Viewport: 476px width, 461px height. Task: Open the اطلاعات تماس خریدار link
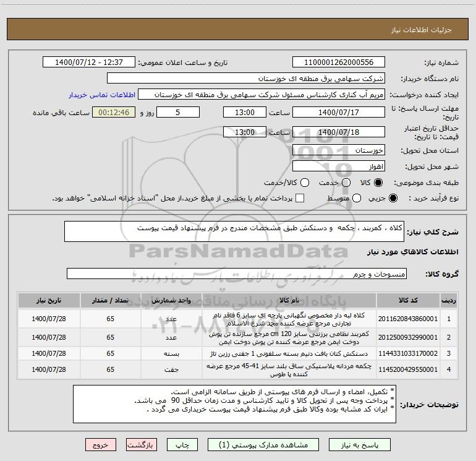click(102, 95)
